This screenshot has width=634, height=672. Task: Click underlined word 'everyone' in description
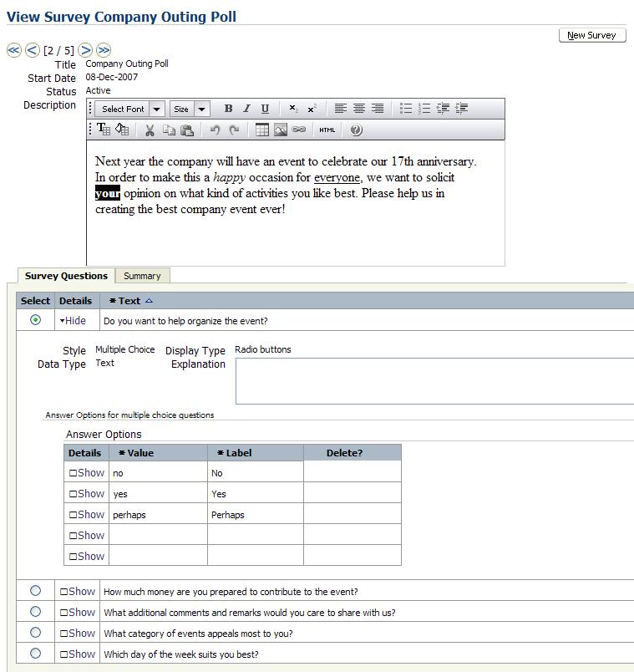coord(337,177)
